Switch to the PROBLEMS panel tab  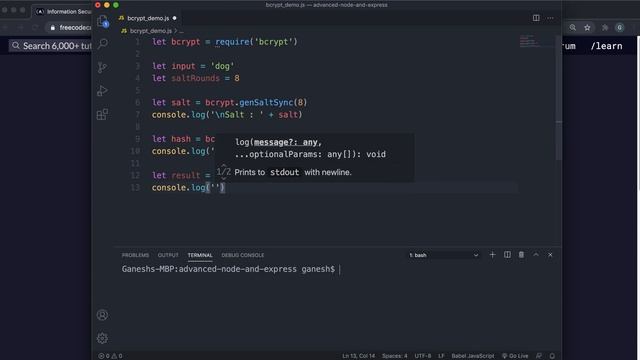(x=135, y=255)
